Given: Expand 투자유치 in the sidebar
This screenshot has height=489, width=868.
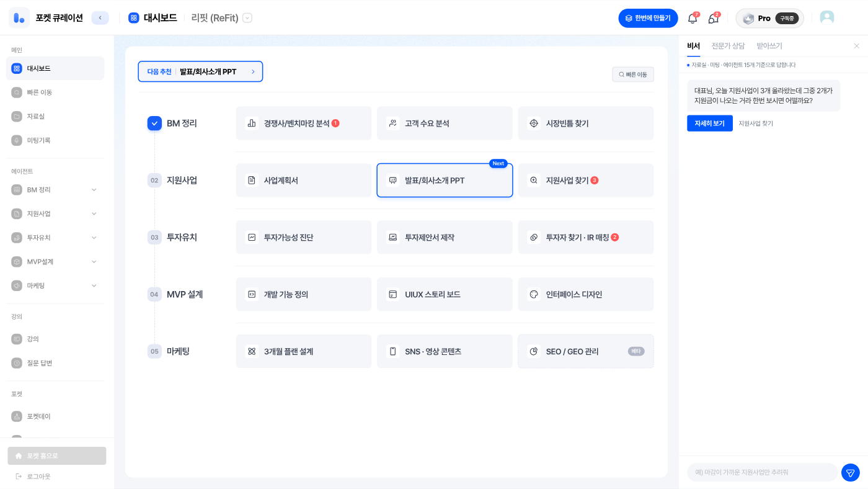Looking at the screenshot, I should click(x=55, y=238).
